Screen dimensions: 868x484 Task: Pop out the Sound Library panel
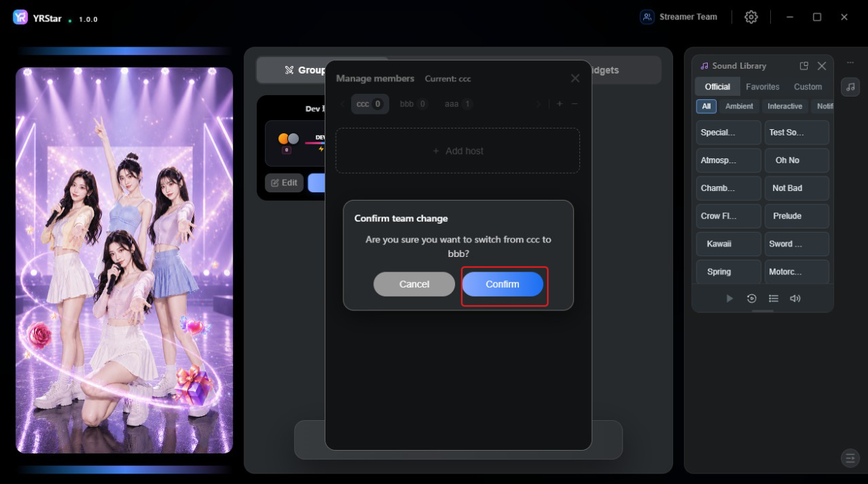click(804, 66)
